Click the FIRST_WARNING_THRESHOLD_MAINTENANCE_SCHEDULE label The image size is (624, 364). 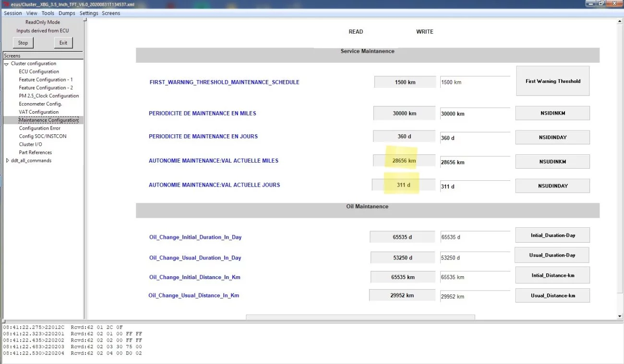(x=225, y=82)
